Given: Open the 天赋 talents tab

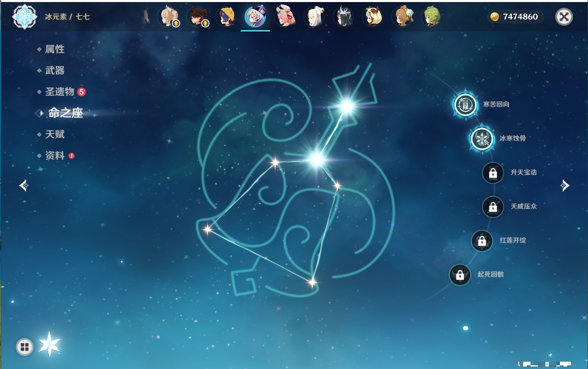Looking at the screenshot, I should click(55, 134).
